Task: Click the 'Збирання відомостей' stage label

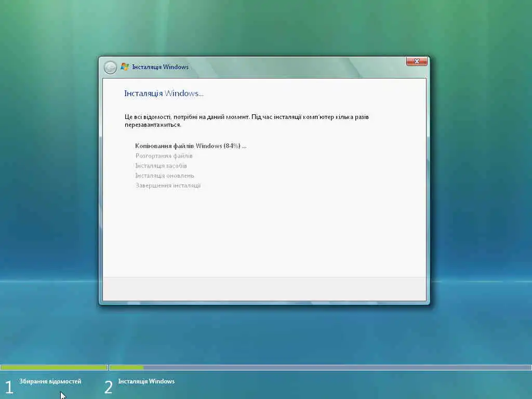Action: click(x=50, y=381)
